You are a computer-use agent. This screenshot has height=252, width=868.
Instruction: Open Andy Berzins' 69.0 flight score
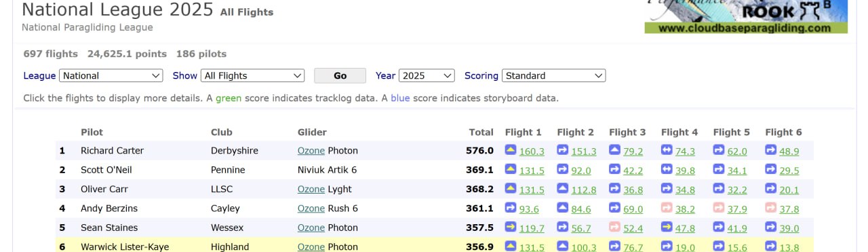(x=633, y=209)
